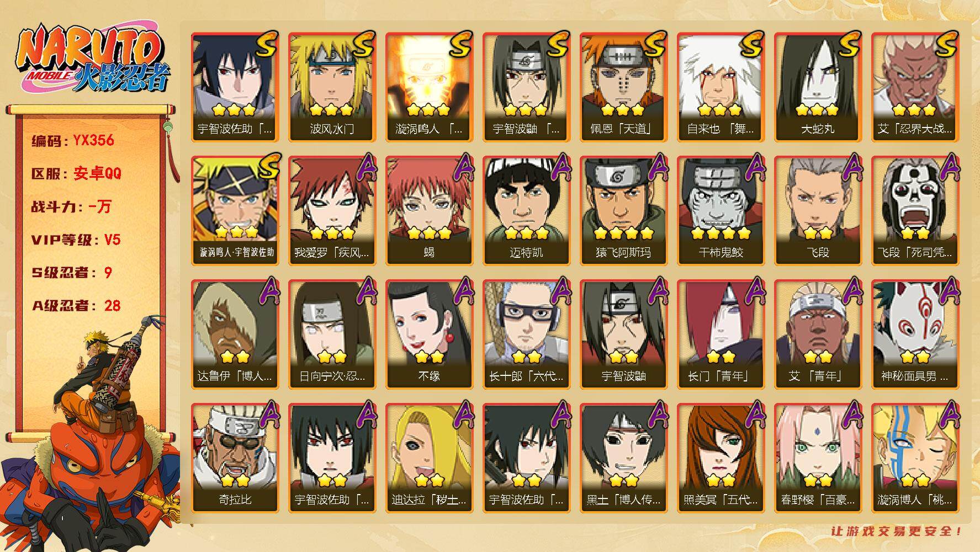Select the 干柿鬼鲛 ninja card

pos(721,211)
